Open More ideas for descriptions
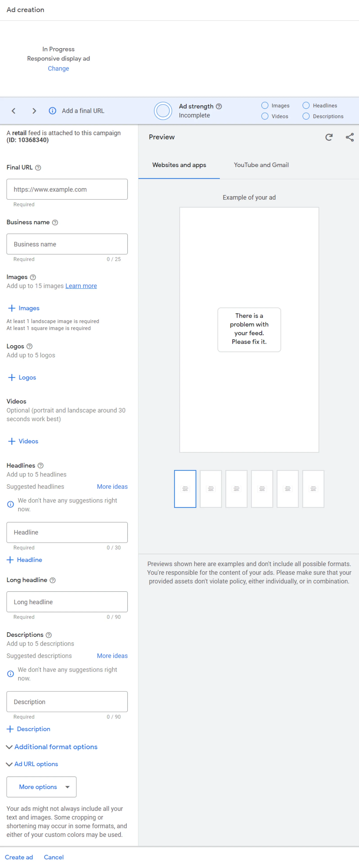Image resolution: width=359 pixels, height=868 pixels. point(112,656)
